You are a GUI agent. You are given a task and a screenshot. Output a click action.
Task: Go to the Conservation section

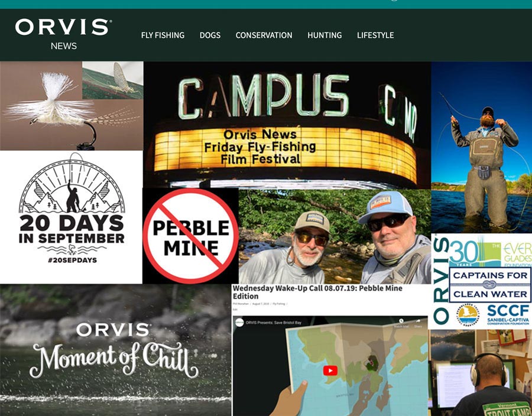(x=264, y=35)
